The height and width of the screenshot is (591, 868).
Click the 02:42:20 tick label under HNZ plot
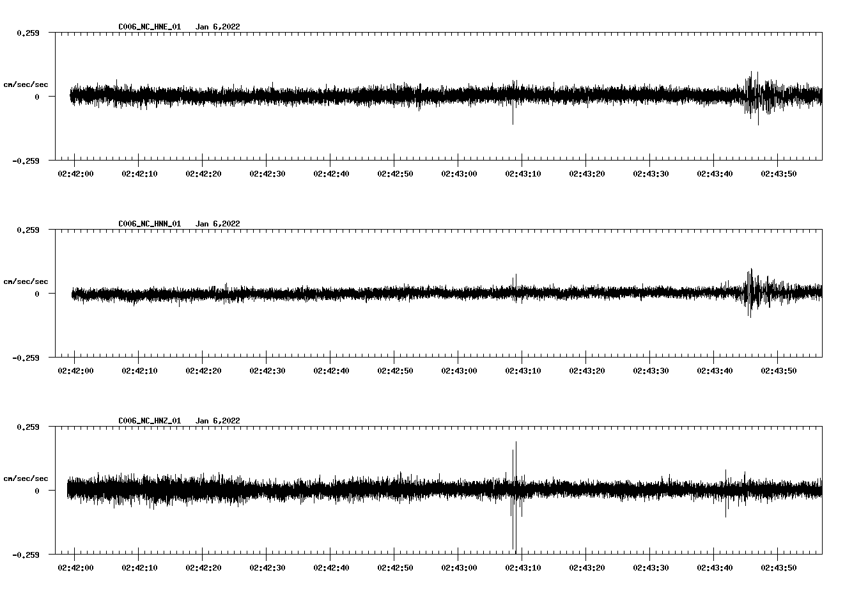pos(203,567)
